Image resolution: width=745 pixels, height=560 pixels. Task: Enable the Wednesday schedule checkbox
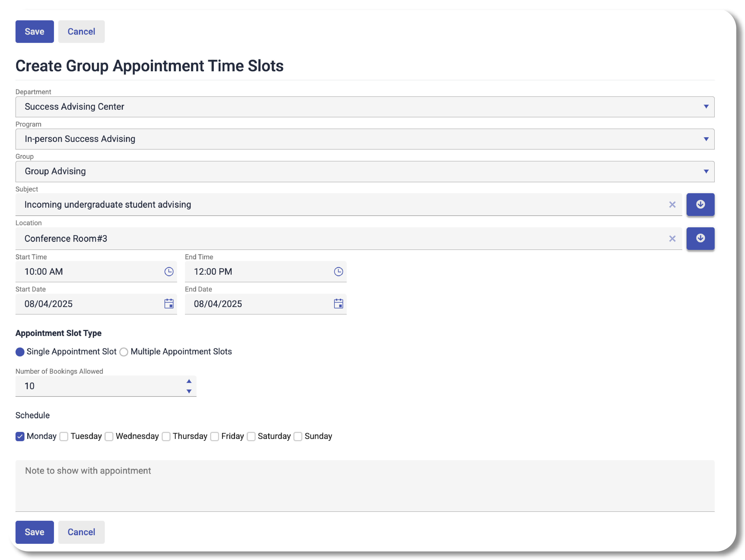pyautogui.click(x=109, y=436)
